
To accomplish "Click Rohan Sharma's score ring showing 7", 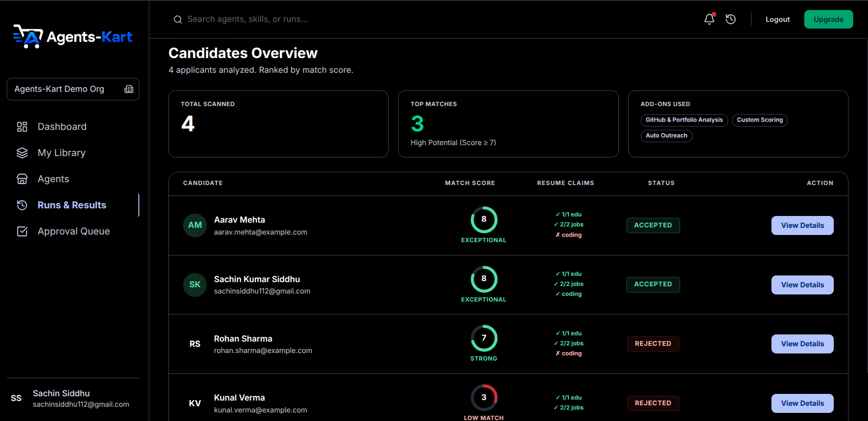I will (484, 338).
